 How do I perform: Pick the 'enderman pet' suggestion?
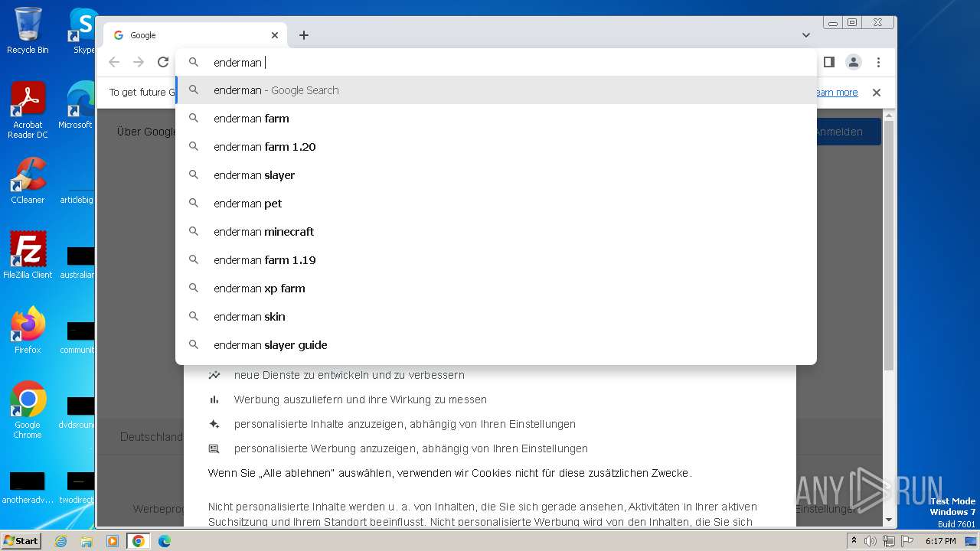[x=496, y=204]
